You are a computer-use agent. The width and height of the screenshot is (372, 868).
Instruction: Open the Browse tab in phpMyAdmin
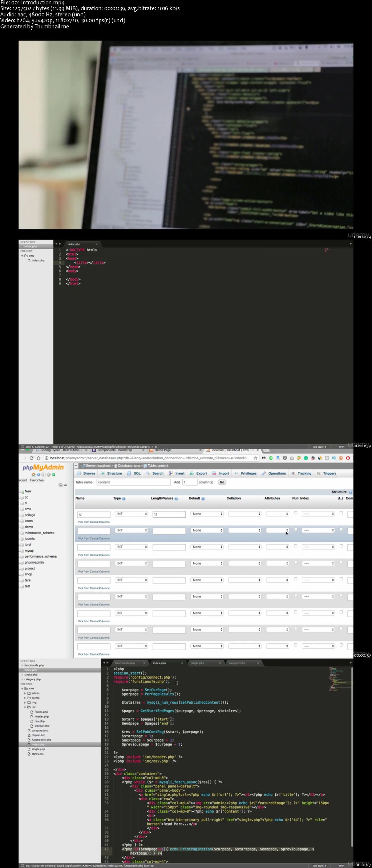[86, 473]
